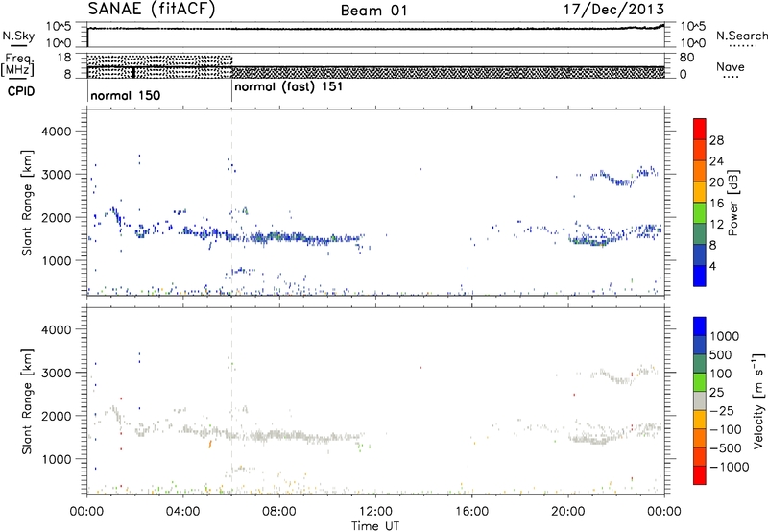Select the 2000 tick in the velocity panel

56,416
